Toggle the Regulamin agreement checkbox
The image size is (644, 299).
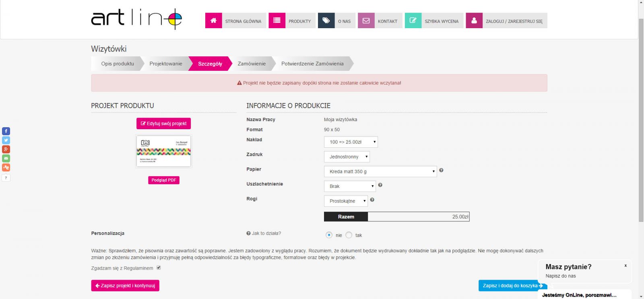pyautogui.click(x=159, y=268)
